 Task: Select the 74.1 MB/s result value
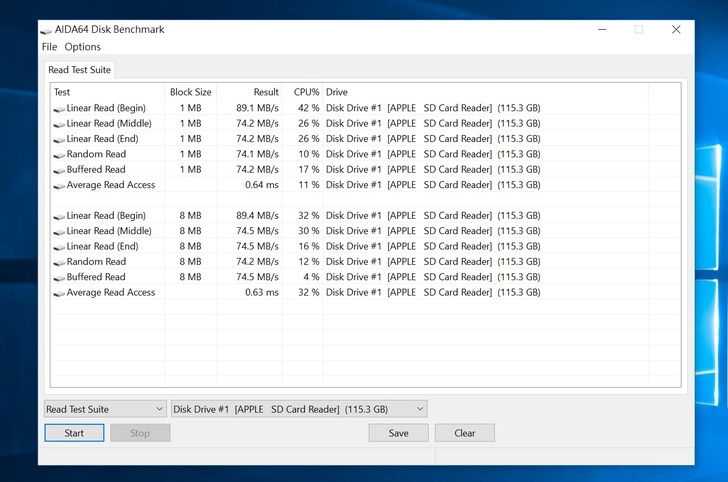(257, 154)
